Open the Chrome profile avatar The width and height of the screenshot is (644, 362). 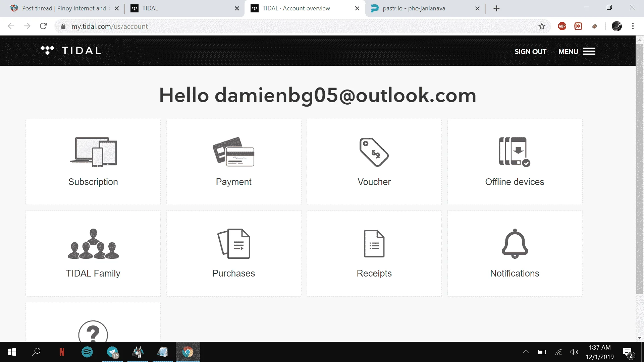tap(617, 26)
